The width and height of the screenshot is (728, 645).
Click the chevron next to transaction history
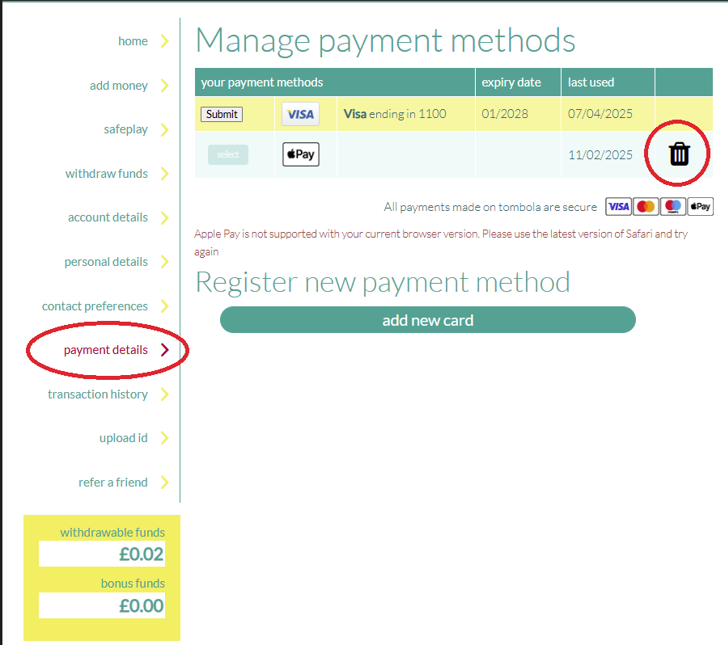click(164, 394)
